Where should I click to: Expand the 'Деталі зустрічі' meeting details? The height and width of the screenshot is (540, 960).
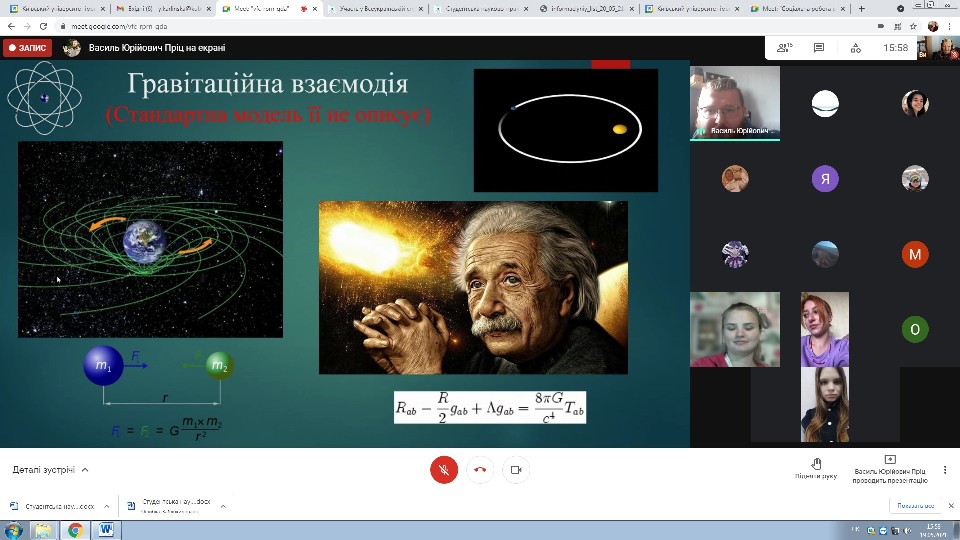point(50,469)
